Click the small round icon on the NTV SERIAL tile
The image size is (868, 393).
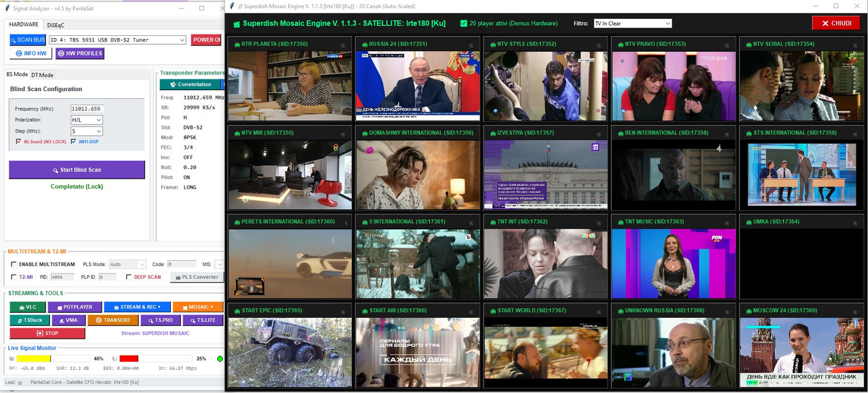pyautogui.click(x=854, y=45)
